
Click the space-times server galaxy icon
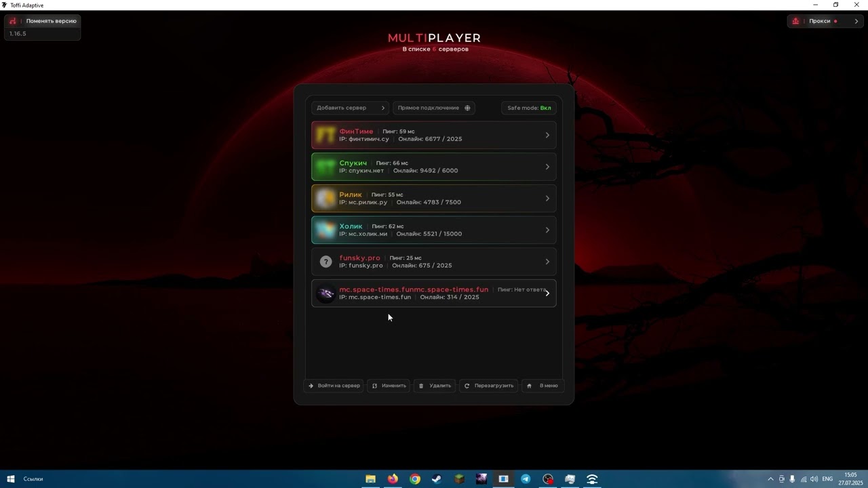tap(326, 293)
